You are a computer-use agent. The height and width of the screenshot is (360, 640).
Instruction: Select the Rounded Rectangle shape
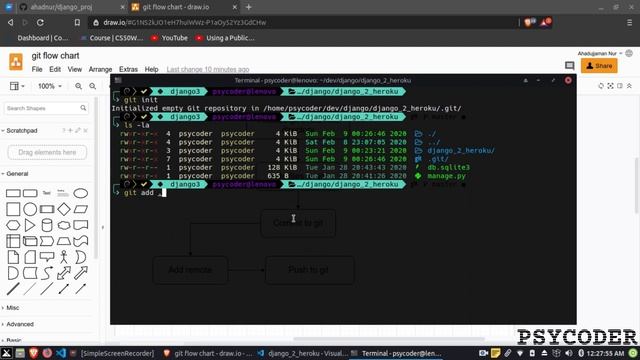pyautogui.click(x=30, y=193)
